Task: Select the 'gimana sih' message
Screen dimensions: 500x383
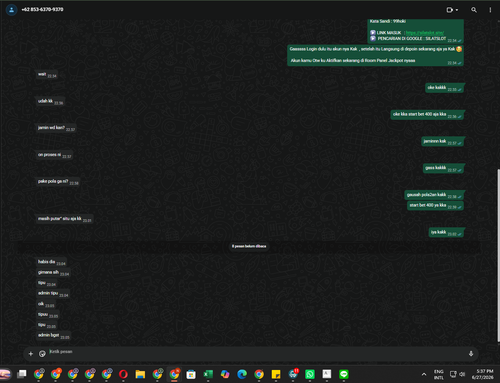Action: point(53,273)
